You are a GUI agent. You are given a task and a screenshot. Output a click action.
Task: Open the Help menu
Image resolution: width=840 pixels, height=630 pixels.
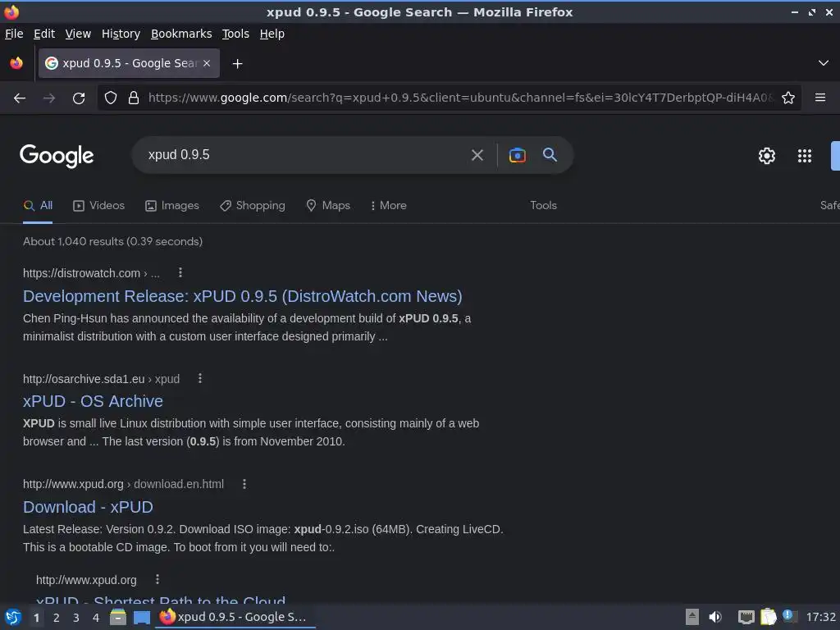click(272, 34)
